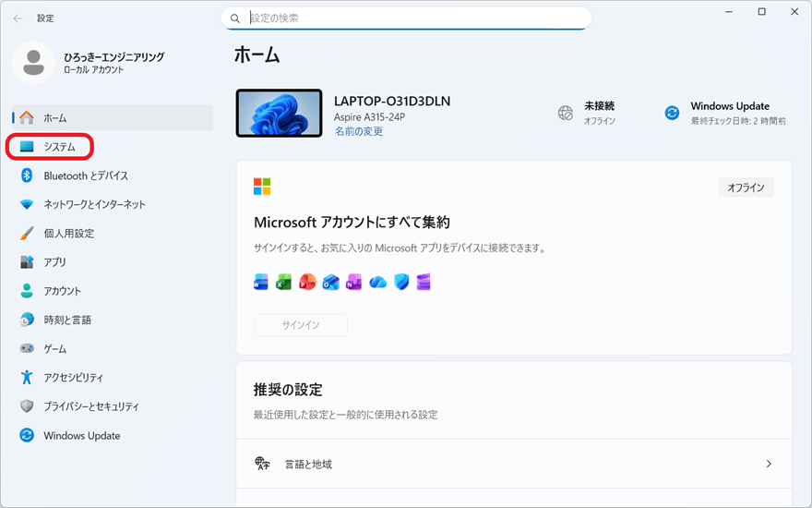Expand 言語と地域 with the chevron arrow
The image size is (812, 508).
769,464
